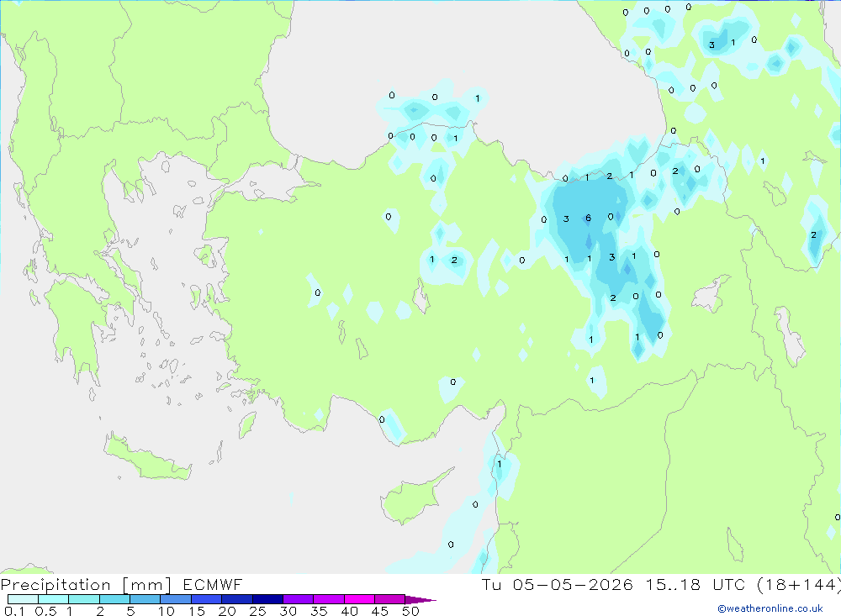Image resolution: width=841 pixels, height=616 pixels.
Task: Click the 25–30 mm legend color box
Action: [267, 599]
